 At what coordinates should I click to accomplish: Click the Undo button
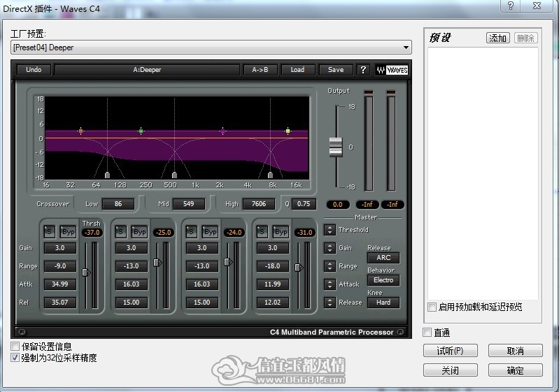coord(34,70)
